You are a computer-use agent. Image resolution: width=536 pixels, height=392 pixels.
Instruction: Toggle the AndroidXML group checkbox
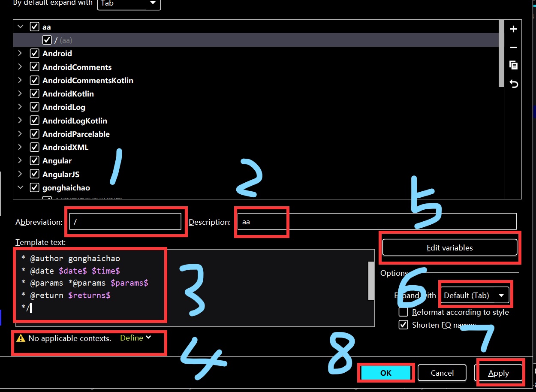point(34,147)
